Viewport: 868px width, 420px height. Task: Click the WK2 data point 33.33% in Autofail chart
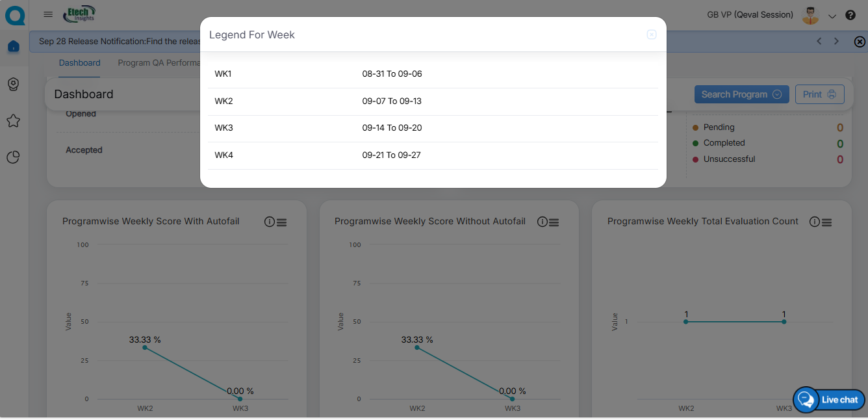pyautogui.click(x=145, y=347)
